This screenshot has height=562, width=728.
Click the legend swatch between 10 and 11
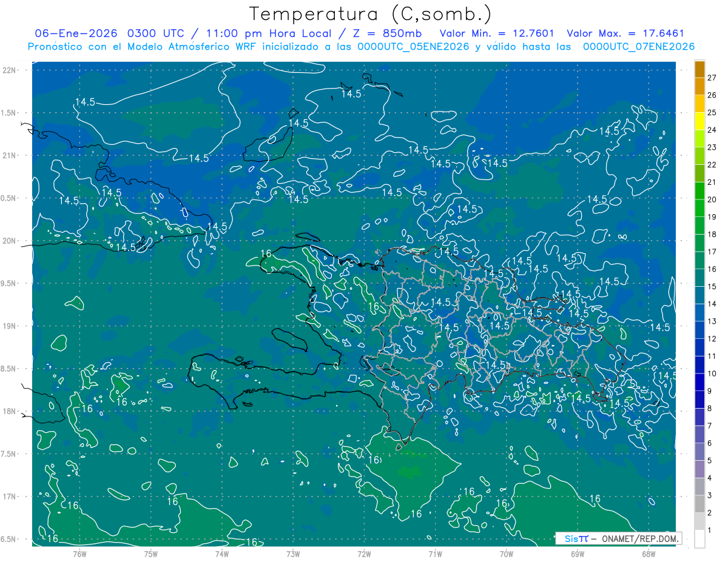pyautogui.click(x=700, y=365)
